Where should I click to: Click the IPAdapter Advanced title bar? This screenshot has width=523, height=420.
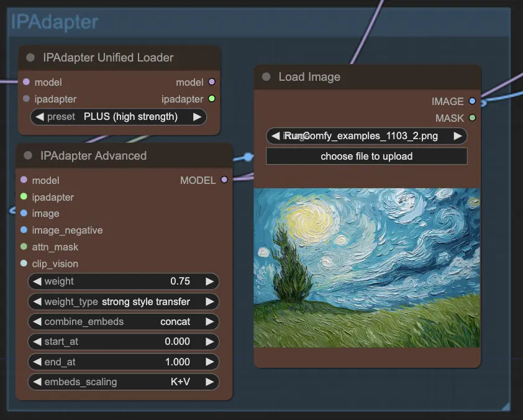tap(124, 155)
